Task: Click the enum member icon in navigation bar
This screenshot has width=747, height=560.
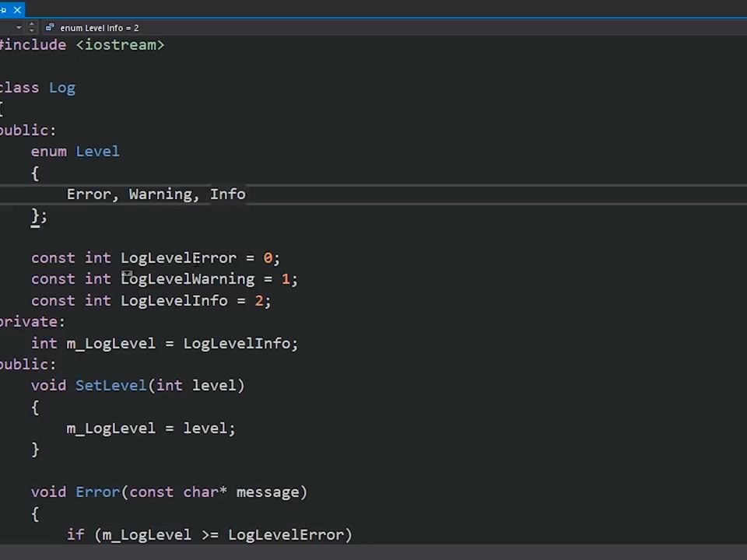Action: click(x=50, y=28)
